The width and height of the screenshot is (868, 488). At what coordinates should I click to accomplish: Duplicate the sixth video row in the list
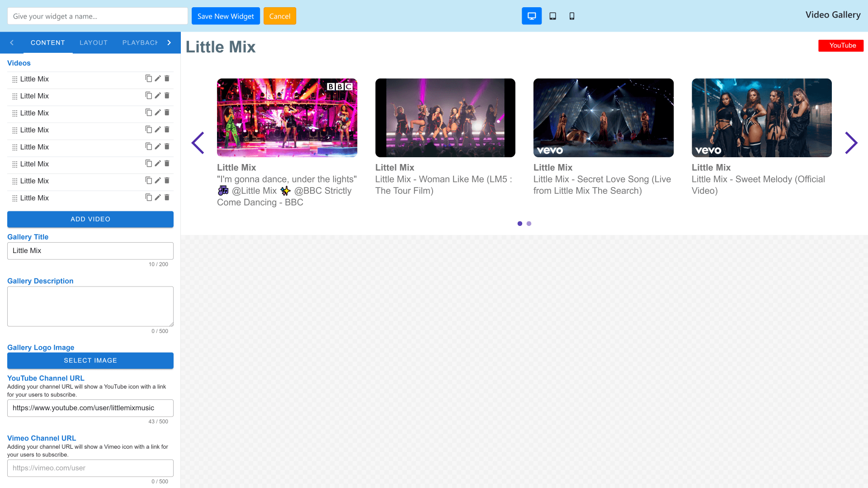click(148, 164)
